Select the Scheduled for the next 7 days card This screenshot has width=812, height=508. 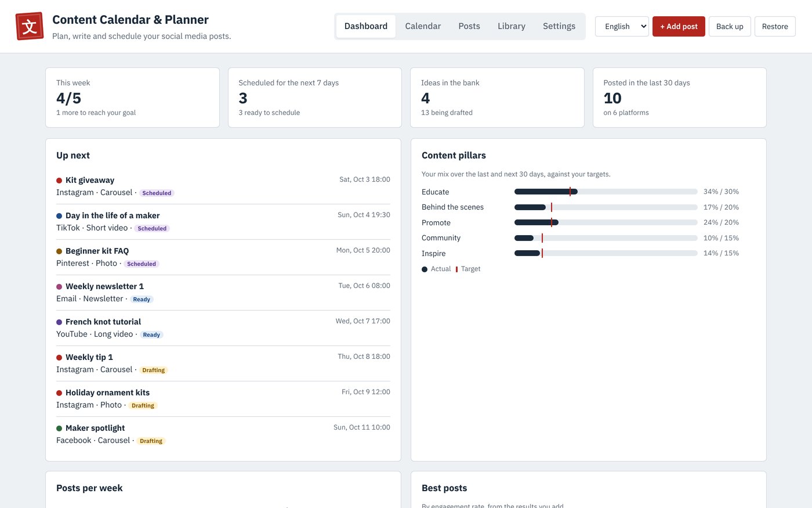(315, 98)
